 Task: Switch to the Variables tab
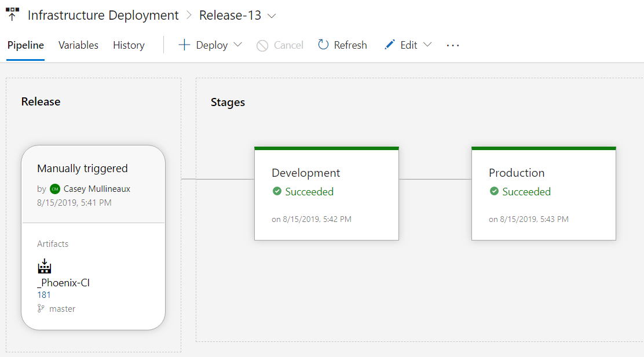coord(78,45)
